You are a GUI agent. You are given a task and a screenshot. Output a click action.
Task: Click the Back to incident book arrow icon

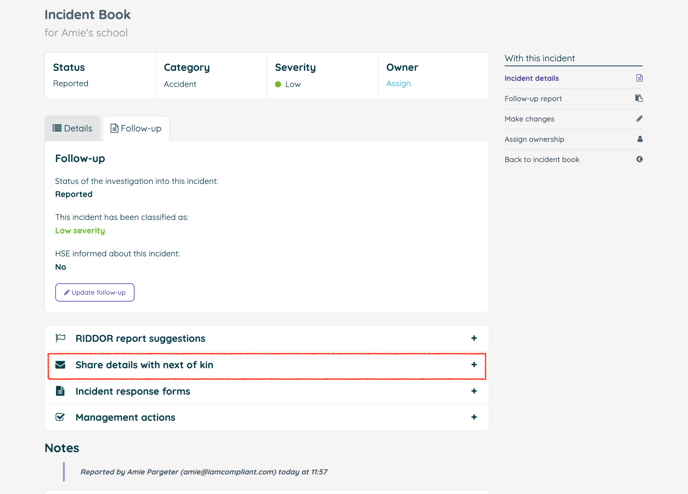coord(639,159)
